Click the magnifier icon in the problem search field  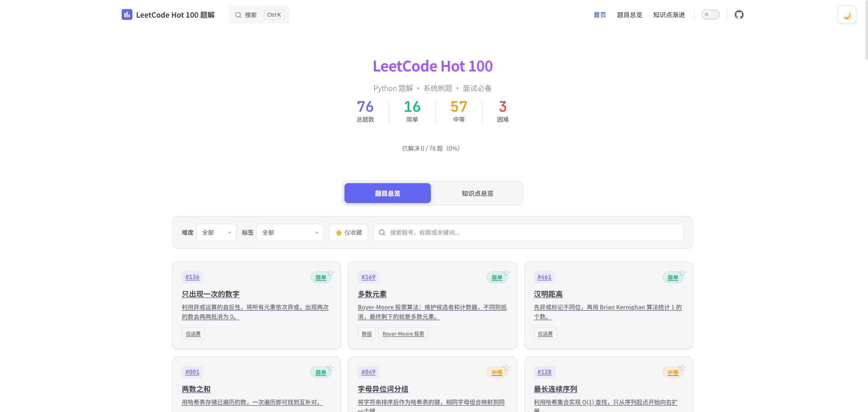[382, 232]
